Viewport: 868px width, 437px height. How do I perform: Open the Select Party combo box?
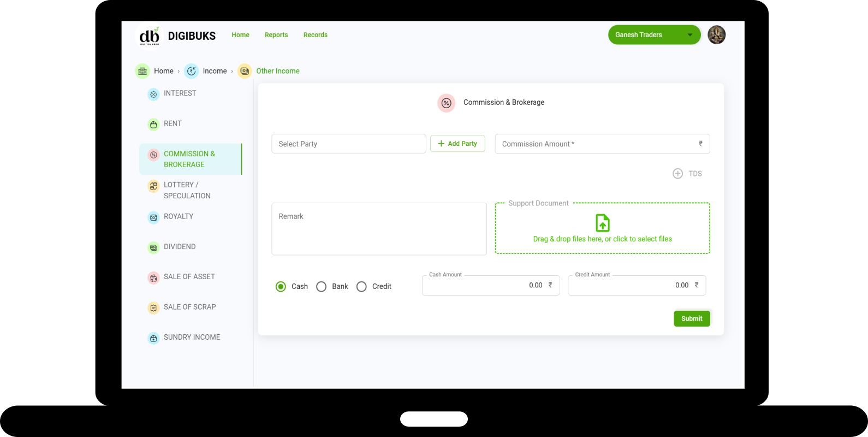click(349, 144)
